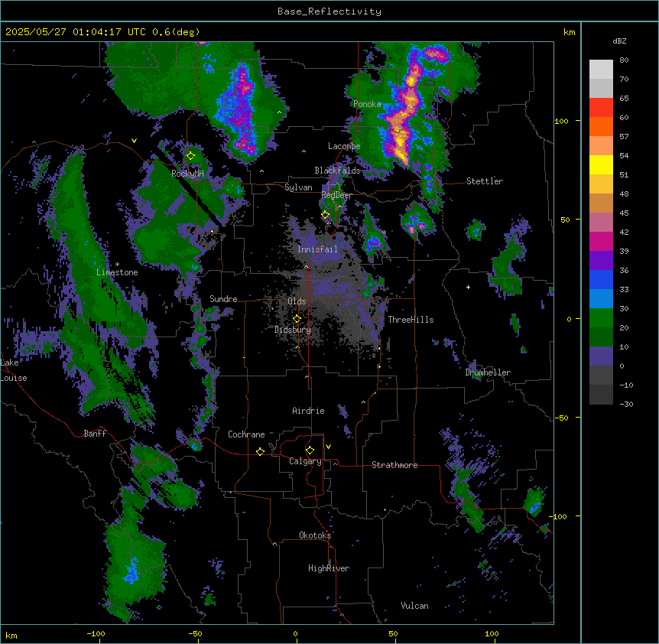Click the Limestone label
The height and width of the screenshot is (644, 659).
(x=117, y=272)
